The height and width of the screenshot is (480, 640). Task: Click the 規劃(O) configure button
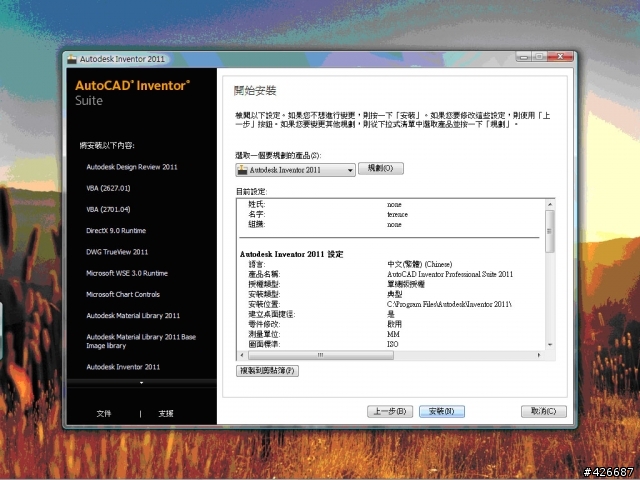pyautogui.click(x=381, y=168)
